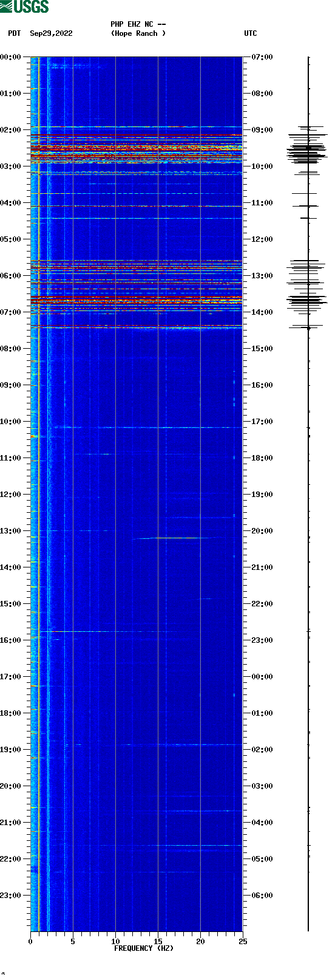Click the 07:00 PDT time label on left axis
This screenshot has width=335, height=980.
pyautogui.click(x=10, y=312)
